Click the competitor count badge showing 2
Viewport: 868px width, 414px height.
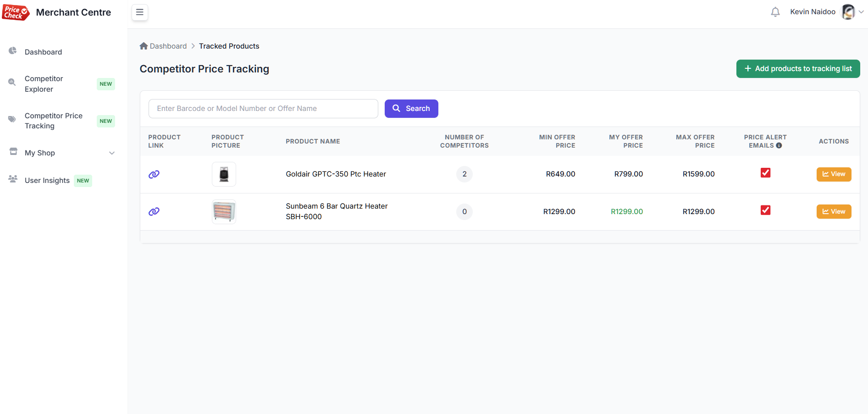[x=464, y=174]
